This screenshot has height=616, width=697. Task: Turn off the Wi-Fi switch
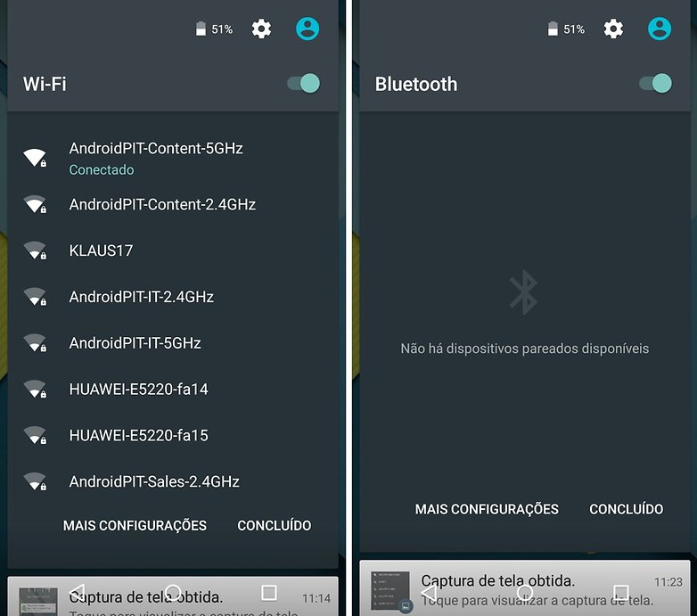tap(304, 83)
